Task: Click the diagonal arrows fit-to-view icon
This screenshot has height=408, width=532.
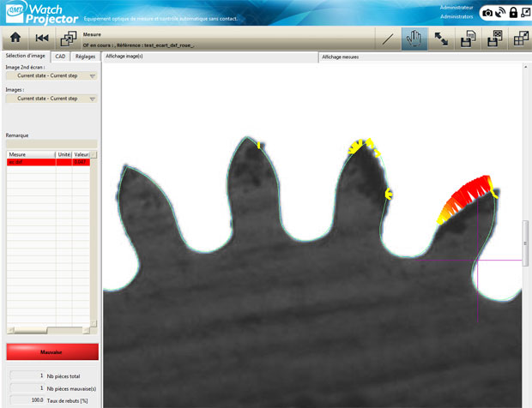Action: tap(441, 39)
